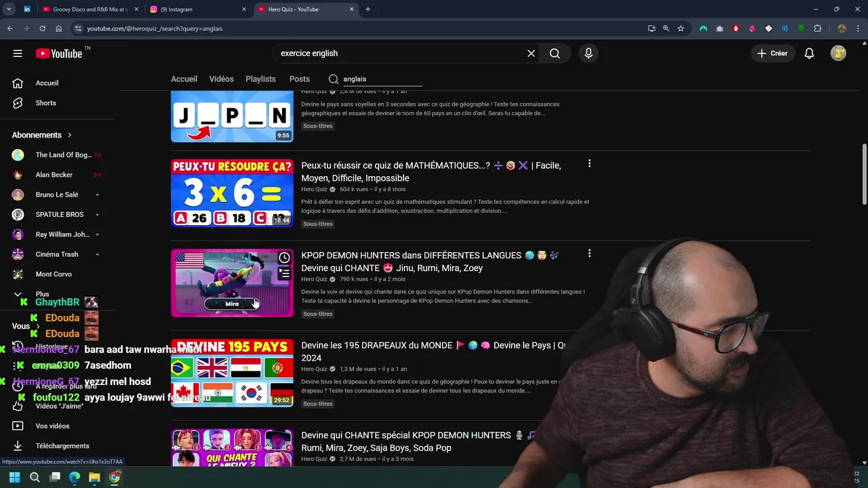Clear the 'exercice english' search text

(x=531, y=54)
